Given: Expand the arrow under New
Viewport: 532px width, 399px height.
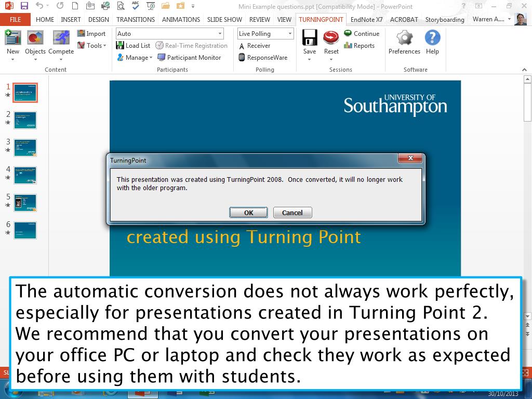Looking at the screenshot, I should click(13, 60).
